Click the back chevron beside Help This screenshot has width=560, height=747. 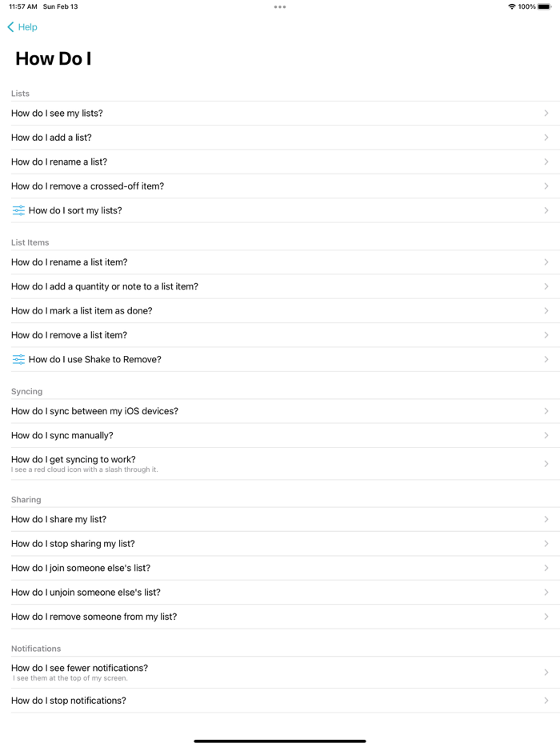pos(9,26)
